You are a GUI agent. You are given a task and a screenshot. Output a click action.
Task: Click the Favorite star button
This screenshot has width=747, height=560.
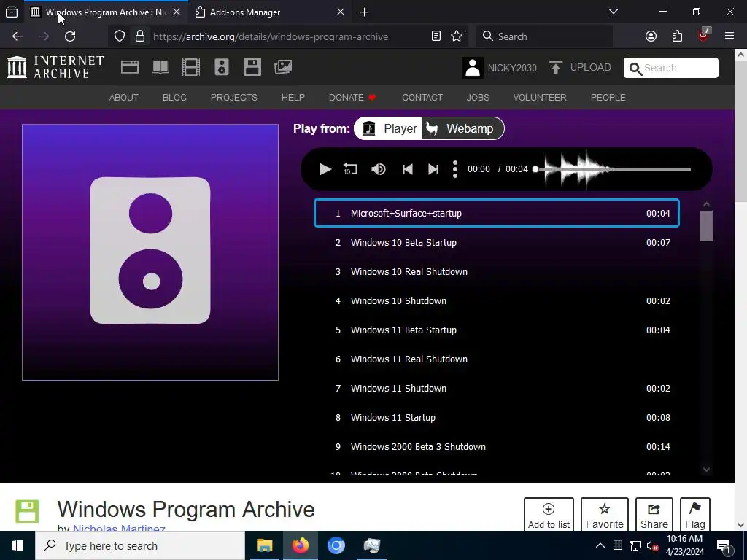pos(605,516)
